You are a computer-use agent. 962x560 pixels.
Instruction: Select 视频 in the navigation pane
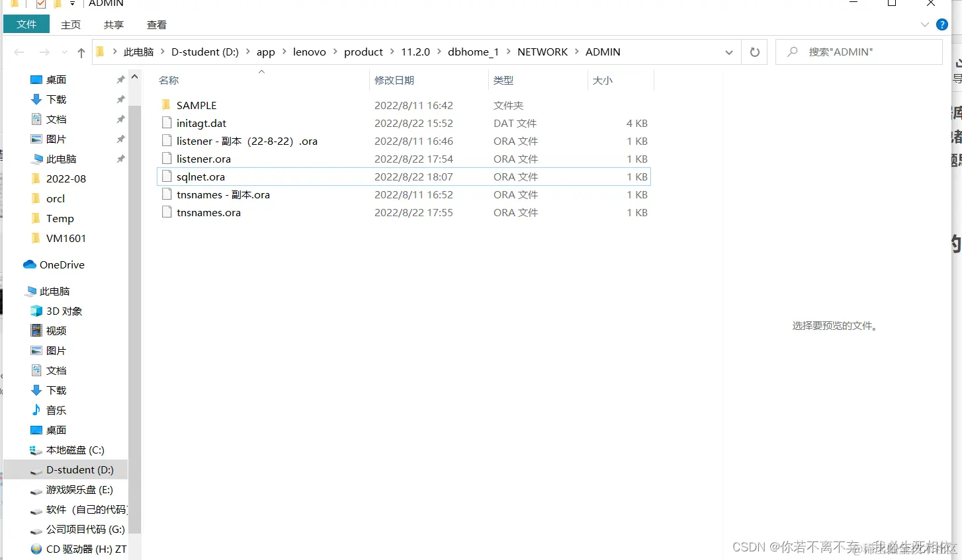(56, 331)
